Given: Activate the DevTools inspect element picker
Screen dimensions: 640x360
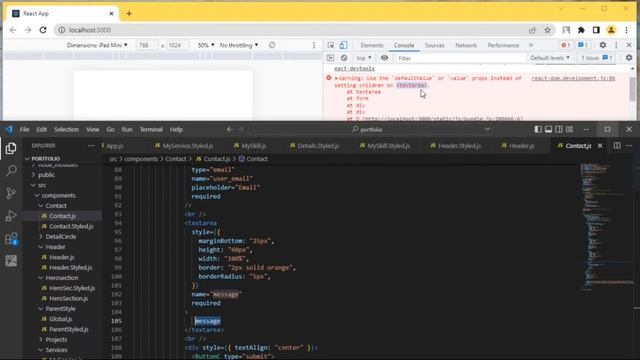Looking at the screenshot, I should tap(331, 45).
